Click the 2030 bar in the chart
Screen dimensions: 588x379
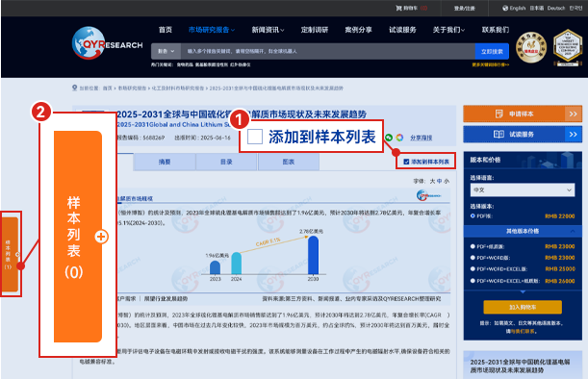tap(313, 255)
